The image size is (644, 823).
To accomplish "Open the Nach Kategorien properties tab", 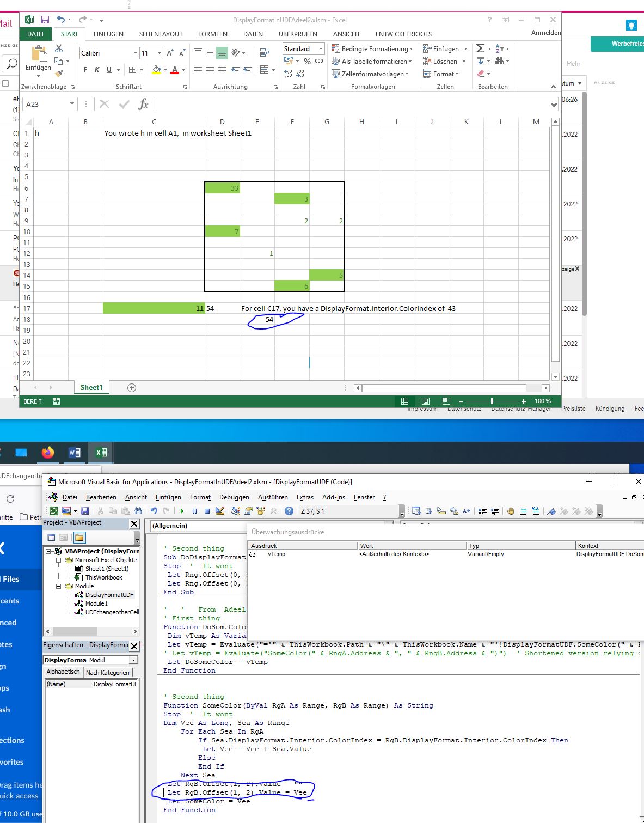I will tap(108, 673).
